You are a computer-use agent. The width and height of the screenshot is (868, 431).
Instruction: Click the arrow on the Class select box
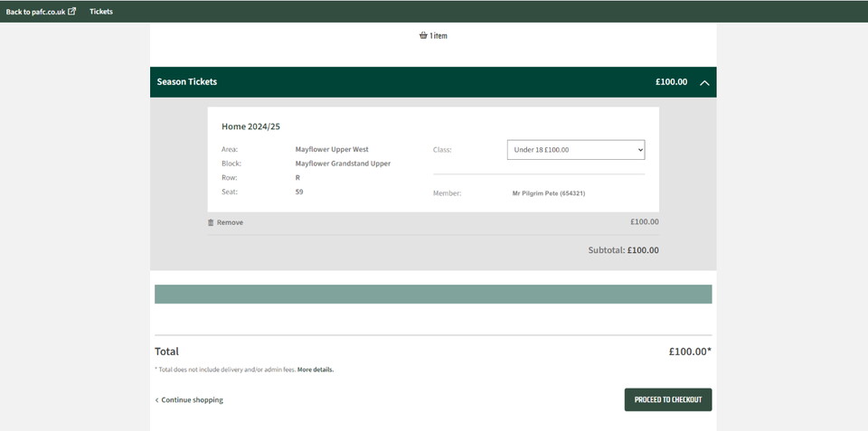click(640, 150)
